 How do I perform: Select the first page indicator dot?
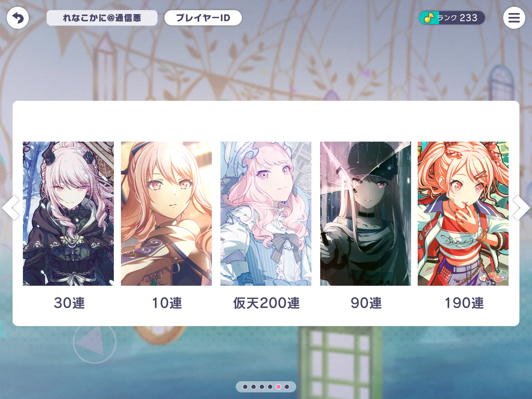click(x=245, y=387)
